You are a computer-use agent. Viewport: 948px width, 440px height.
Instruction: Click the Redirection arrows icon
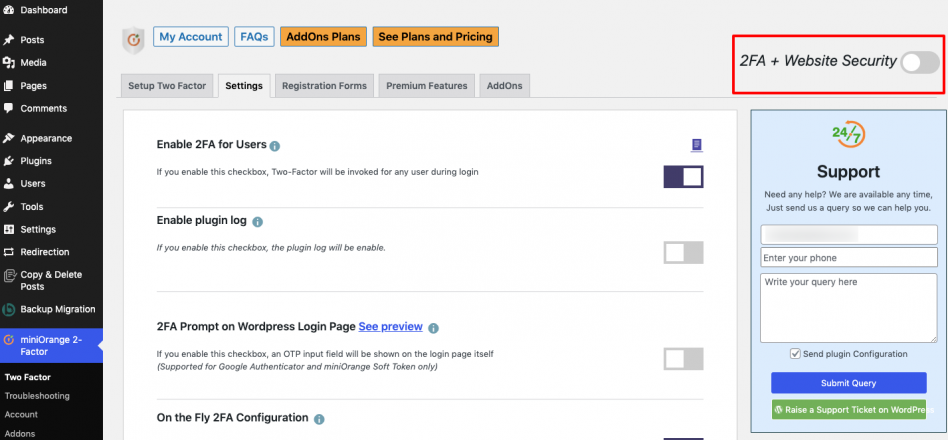click(8, 252)
